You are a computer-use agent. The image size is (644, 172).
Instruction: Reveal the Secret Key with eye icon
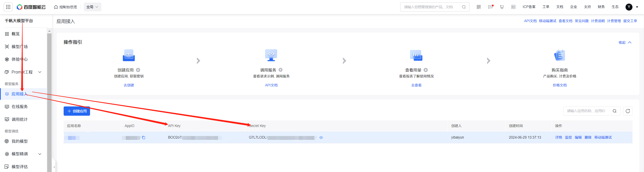click(x=321, y=138)
